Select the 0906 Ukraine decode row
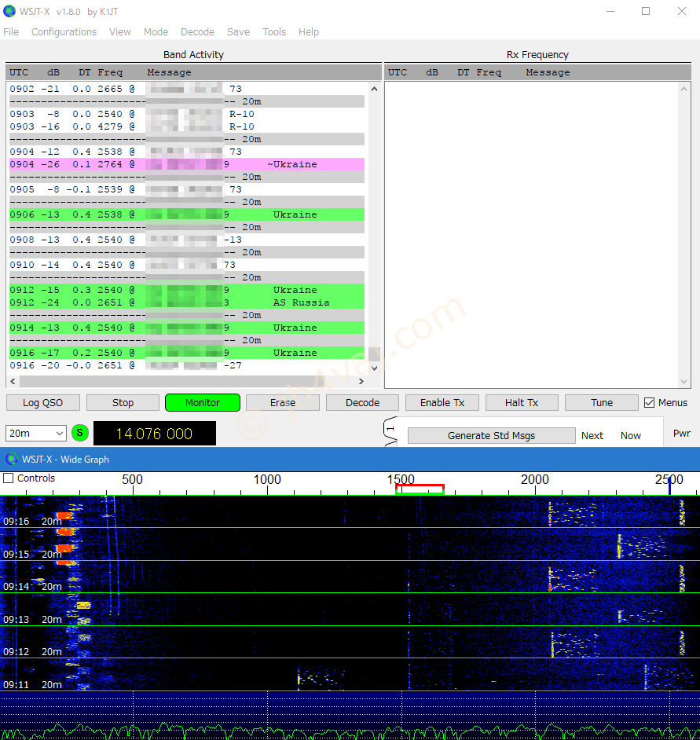700x740 pixels. [187, 214]
